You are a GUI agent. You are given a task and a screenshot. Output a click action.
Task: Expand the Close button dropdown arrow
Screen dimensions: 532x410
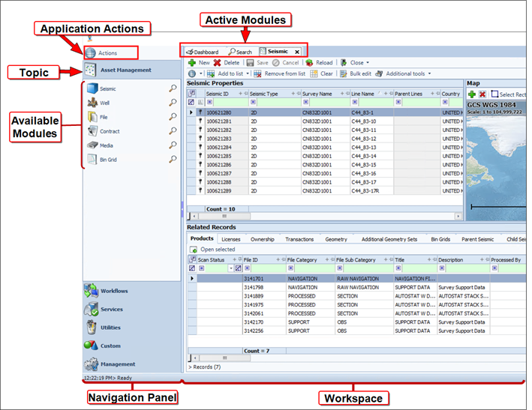pos(368,63)
